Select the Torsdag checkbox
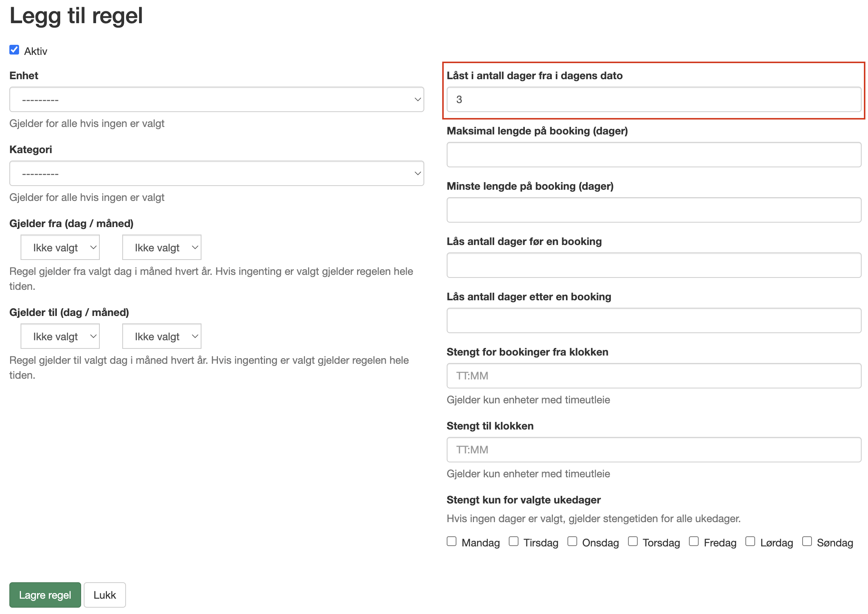Image resolution: width=868 pixels, height=614 pixels. click(632, 542)
